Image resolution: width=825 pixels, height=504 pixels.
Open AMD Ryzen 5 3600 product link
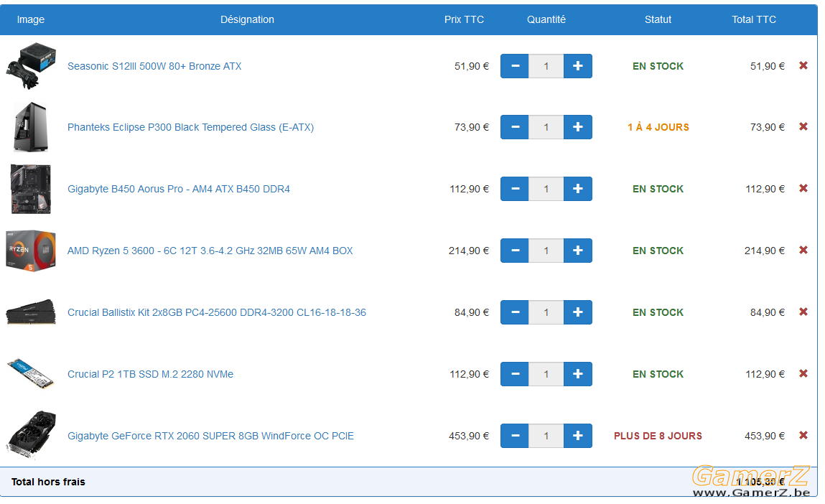(x=210, y=251)
